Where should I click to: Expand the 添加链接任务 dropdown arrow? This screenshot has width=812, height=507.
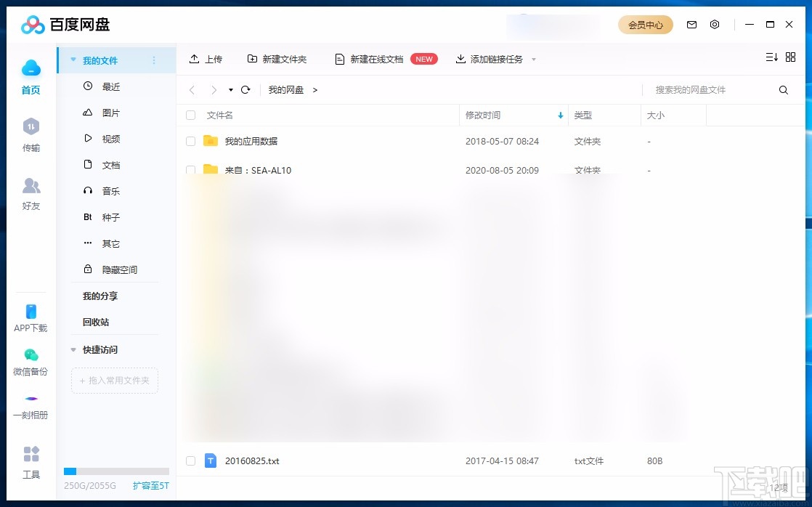click(534, 59)
